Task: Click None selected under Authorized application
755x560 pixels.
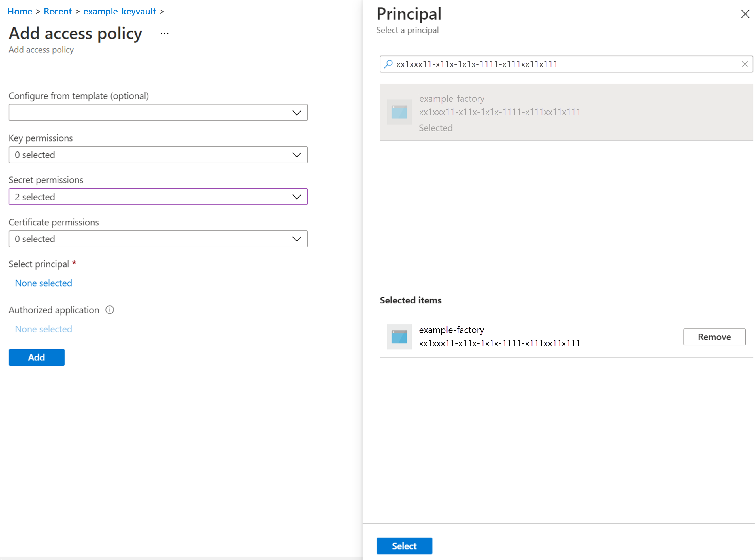Action: [43, 329]
